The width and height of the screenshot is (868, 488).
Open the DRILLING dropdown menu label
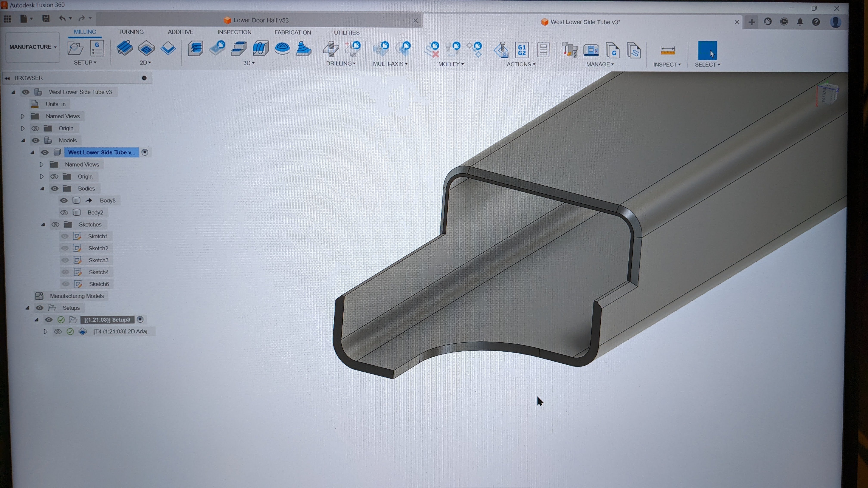pyautogui.click(x=341, y=63)
